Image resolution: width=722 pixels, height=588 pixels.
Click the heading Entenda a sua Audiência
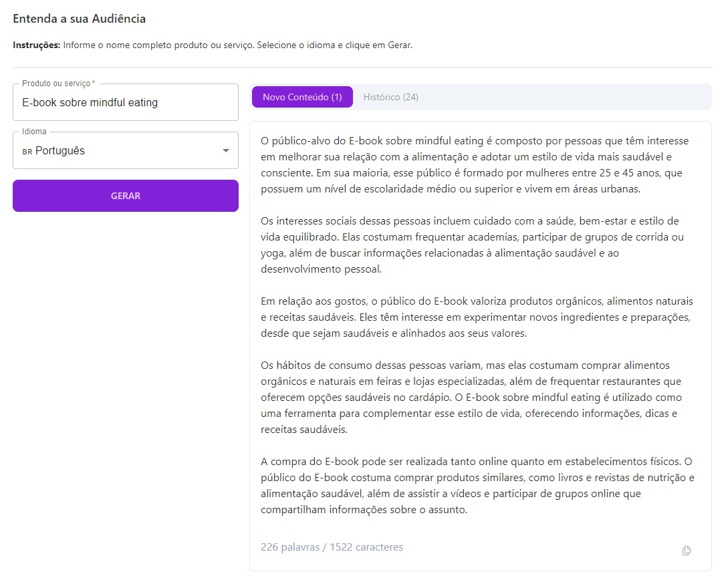[x=78, y=19]
